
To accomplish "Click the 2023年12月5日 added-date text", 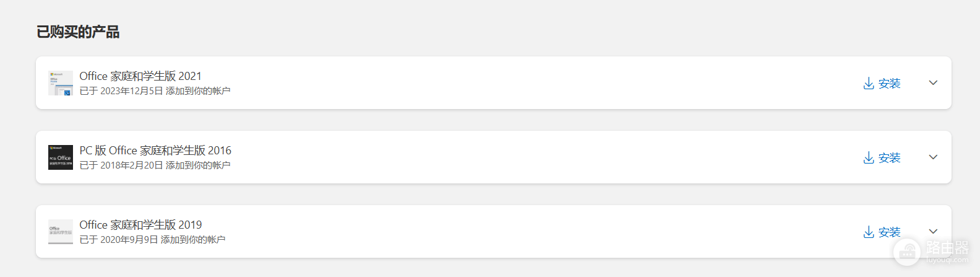I will tap(131, 91).
